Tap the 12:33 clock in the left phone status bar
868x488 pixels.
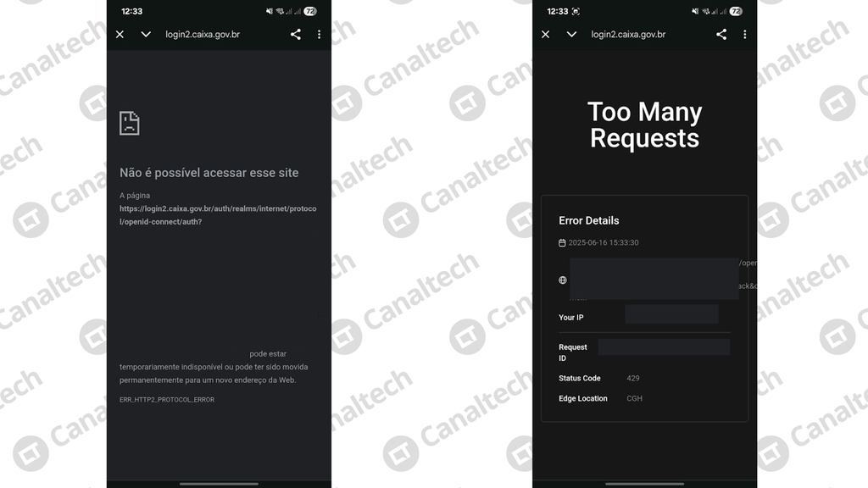[131, 11]
